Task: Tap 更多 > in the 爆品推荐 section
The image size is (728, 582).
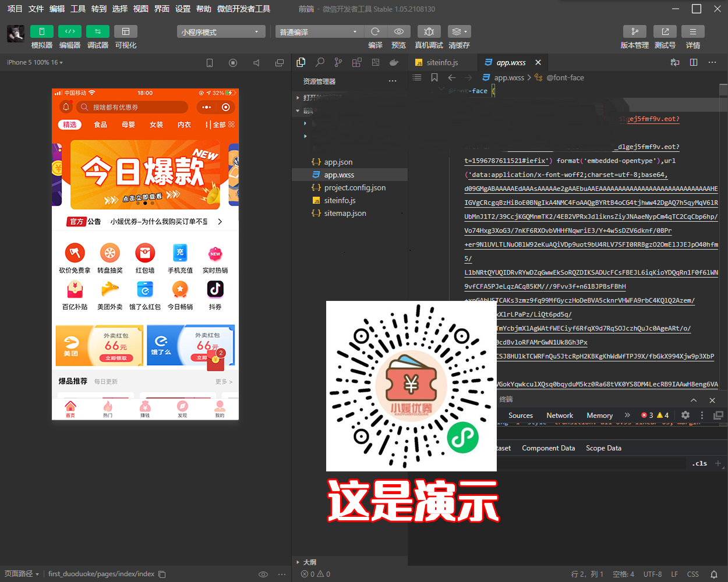Action: tap(224, 382)
